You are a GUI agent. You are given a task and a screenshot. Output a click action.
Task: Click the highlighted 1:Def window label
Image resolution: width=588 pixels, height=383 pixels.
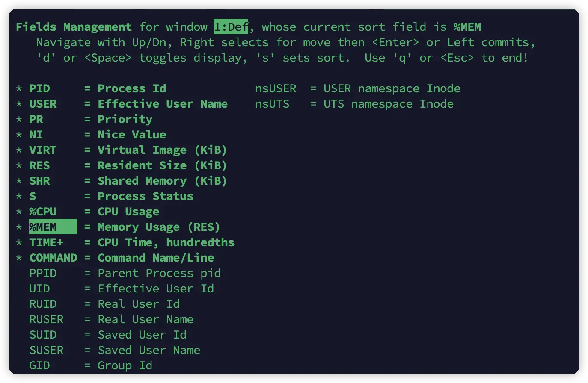click(x=231, y=27)
